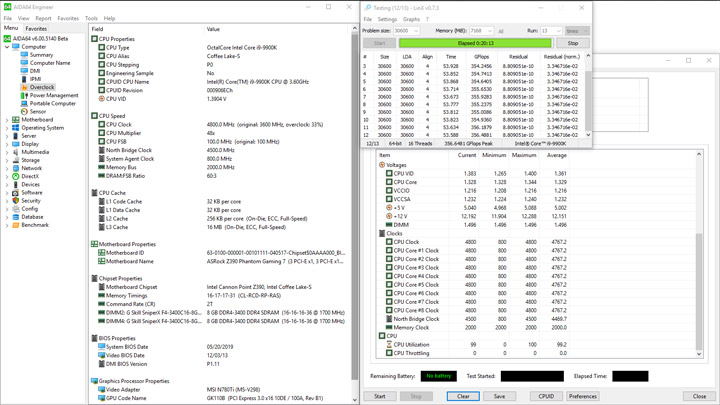Open the Report menu in AIDA64

[x=43, y=18]
